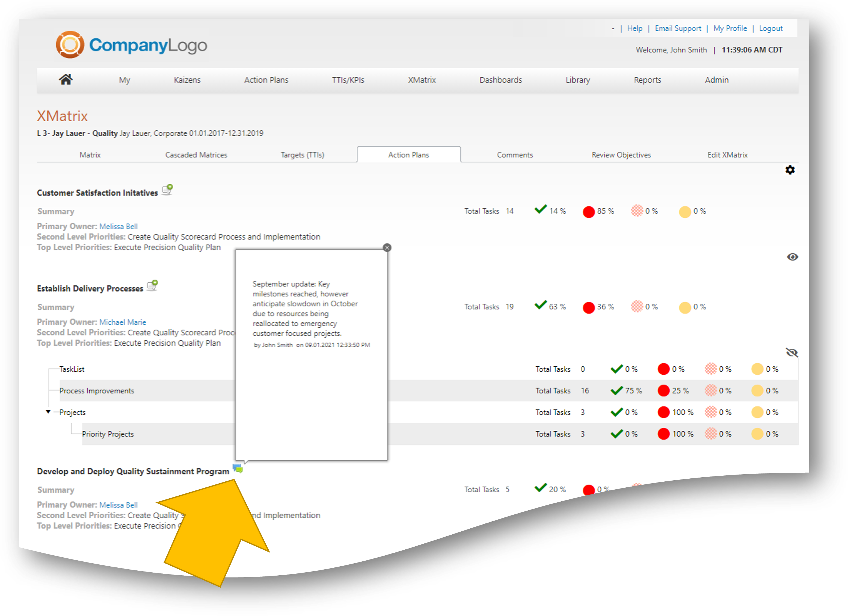Click the CompanyLogo orange circle icon
Viewport: 848px width, 616px height.
pyautogui.click(x=70, y=45)
